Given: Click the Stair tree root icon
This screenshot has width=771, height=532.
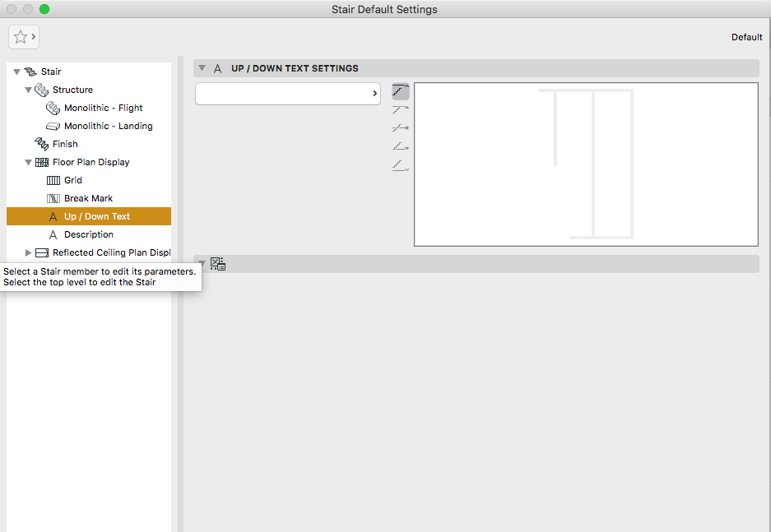Looking at the screenshot, I should [x=30, y=72].
